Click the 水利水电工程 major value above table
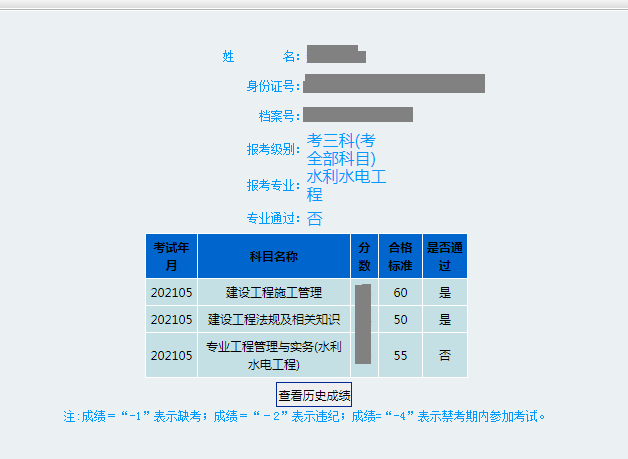The height and width of the screenshot is (459, 628). 346,186
